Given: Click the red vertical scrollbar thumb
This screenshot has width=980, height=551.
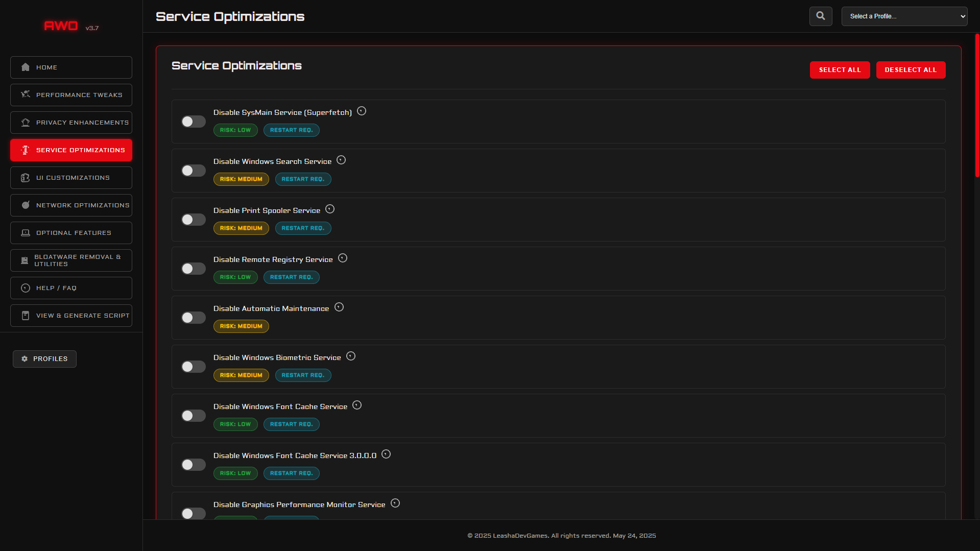Looking at the screenshot, I should (977, 106).
